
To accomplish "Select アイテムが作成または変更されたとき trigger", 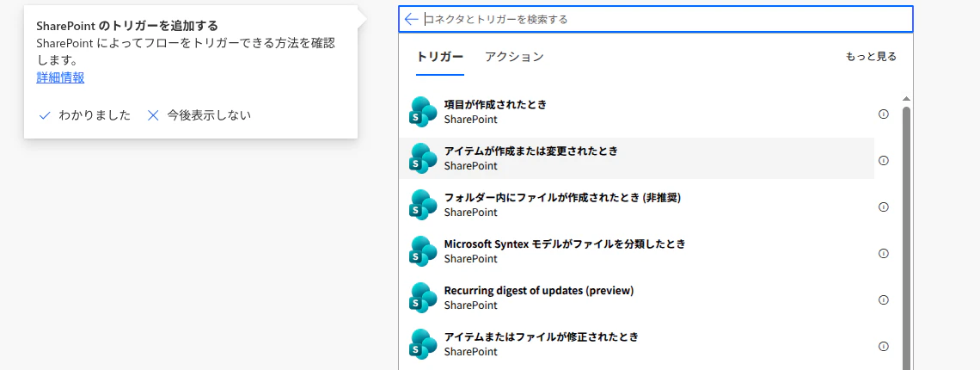I will click(636, 158).
